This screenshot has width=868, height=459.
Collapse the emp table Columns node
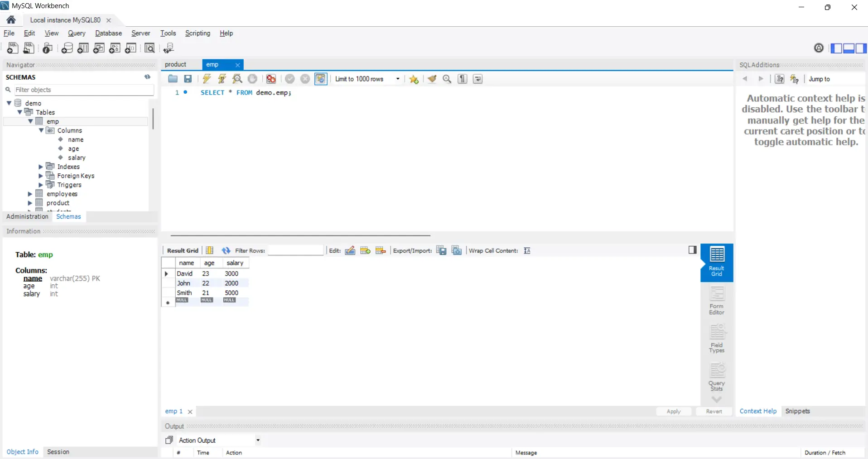point(41,130)
